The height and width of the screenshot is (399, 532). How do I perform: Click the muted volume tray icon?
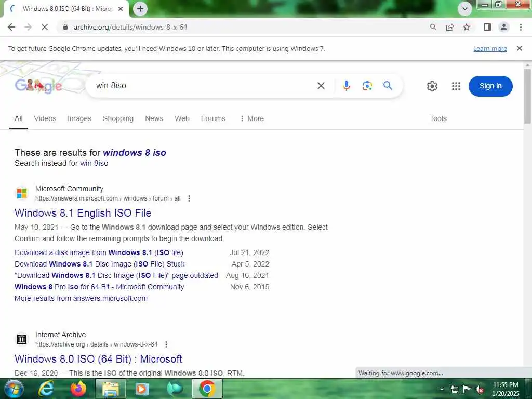pyautogui.click(x=480, y=389)
